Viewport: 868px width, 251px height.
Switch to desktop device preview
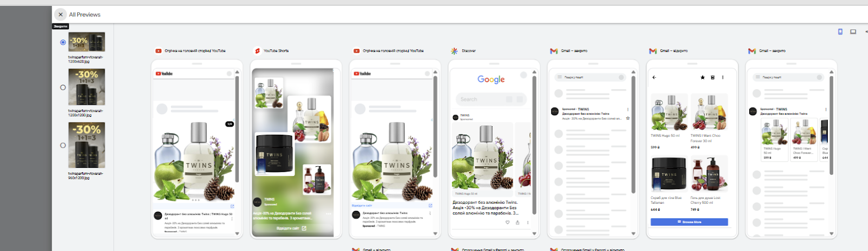(x=853, y=32)
